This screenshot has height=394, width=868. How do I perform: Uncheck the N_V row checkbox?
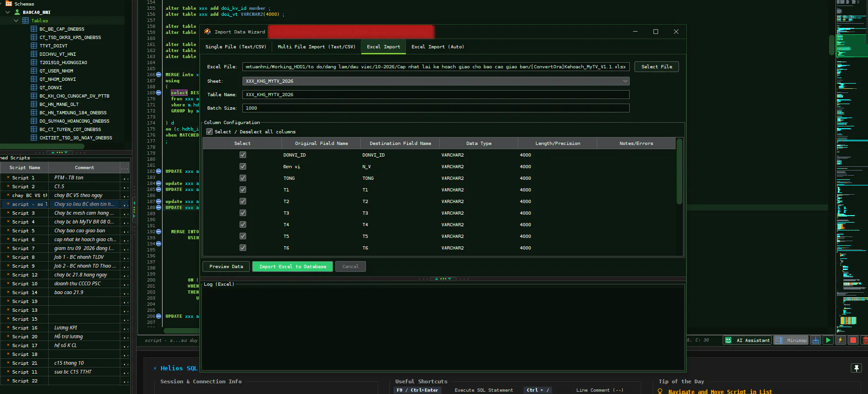click(x=243, y=166)
